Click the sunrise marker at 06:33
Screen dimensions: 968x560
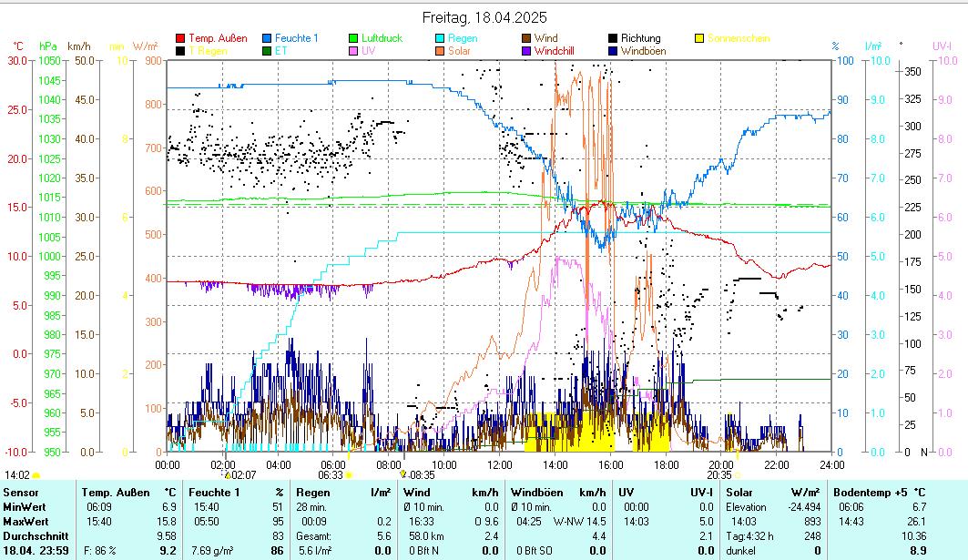pyautogui.click(x=349, y=474)
